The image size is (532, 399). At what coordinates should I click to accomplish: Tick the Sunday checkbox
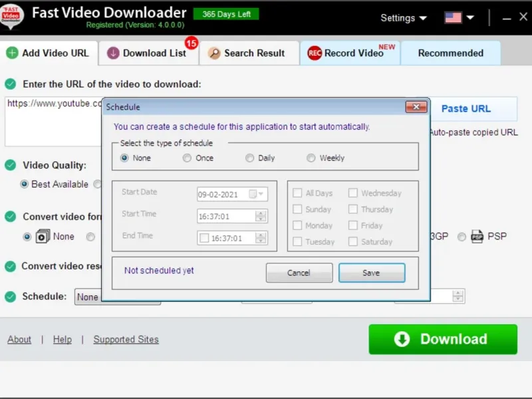point(297,209)
